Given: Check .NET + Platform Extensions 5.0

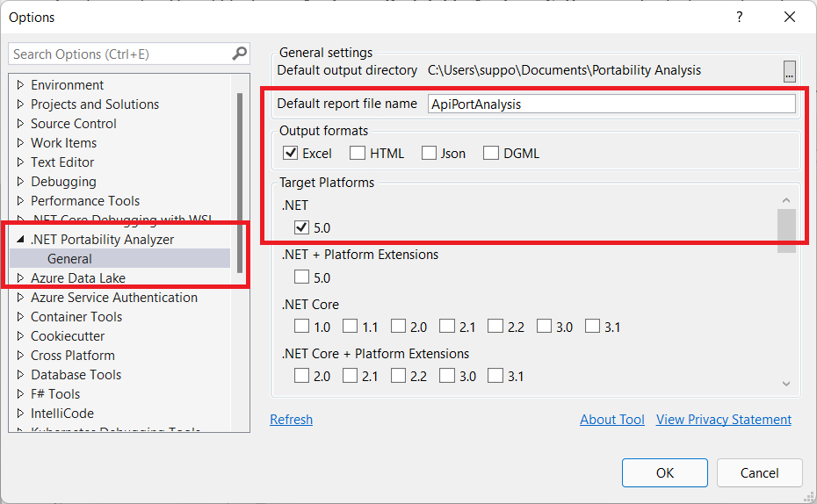Looking at the screenshot, I should pyautogui.click(x=301, y=277).
